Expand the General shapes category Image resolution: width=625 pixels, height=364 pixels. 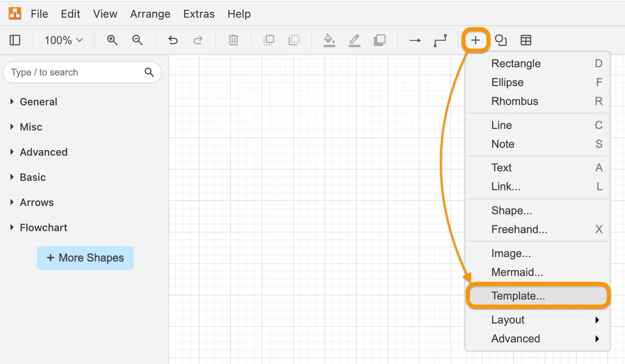click(39, 102)
